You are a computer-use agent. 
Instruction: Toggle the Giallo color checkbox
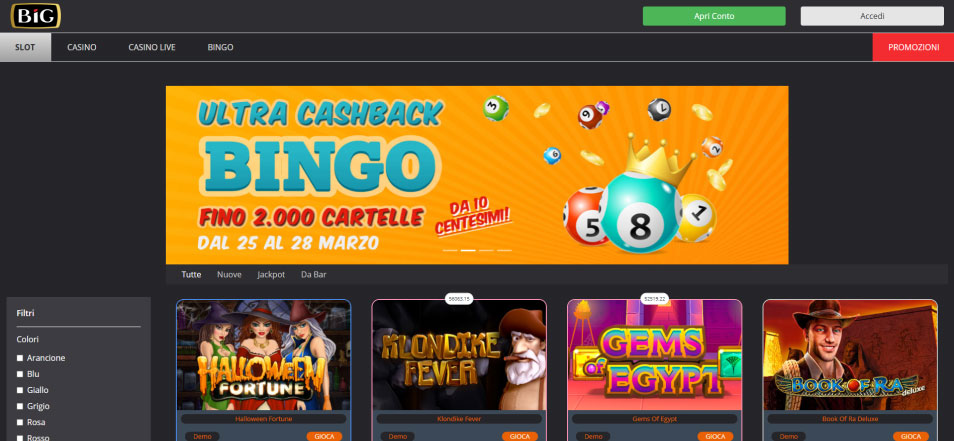pos(20,390)
